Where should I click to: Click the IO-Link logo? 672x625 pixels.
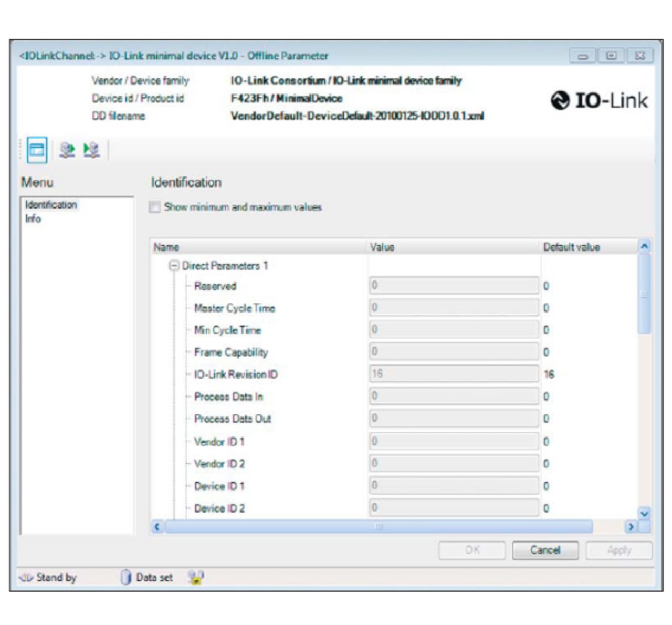pos(599,100)
